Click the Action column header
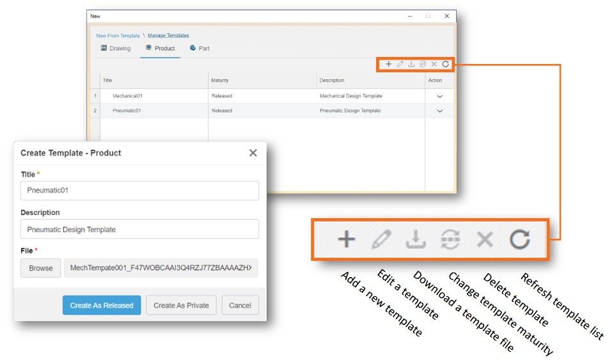This screenshot has width=614, height=364. click(x=439, y=81)
